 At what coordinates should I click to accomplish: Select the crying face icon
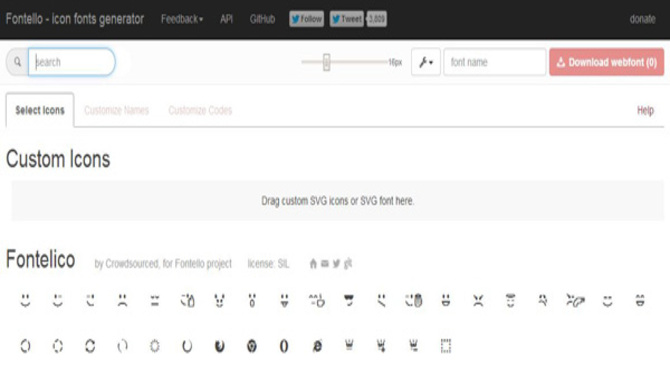[x=543, y=300]
